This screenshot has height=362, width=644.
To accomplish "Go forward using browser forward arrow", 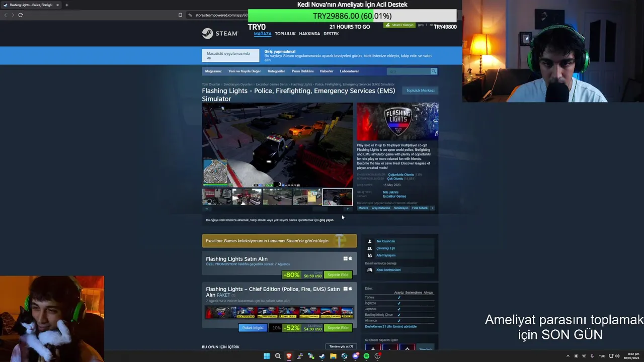I will [13, 15].
